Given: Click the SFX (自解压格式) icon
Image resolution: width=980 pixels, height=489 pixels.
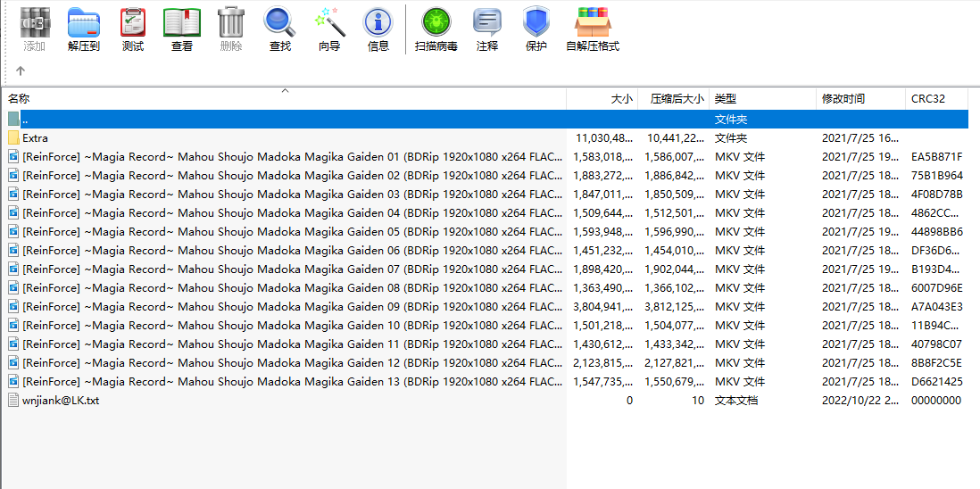Looking at the screenshot, I should [593, 29].
